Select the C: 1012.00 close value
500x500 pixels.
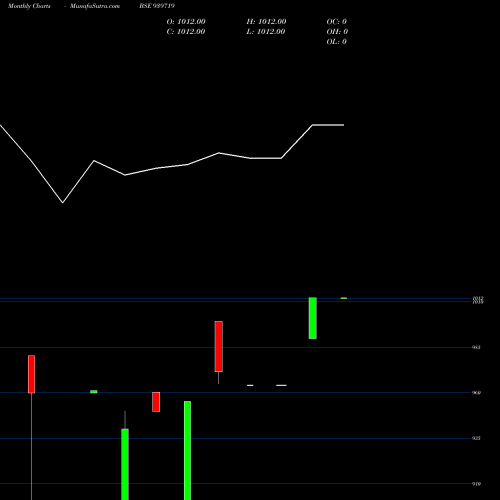click(186, 32)
